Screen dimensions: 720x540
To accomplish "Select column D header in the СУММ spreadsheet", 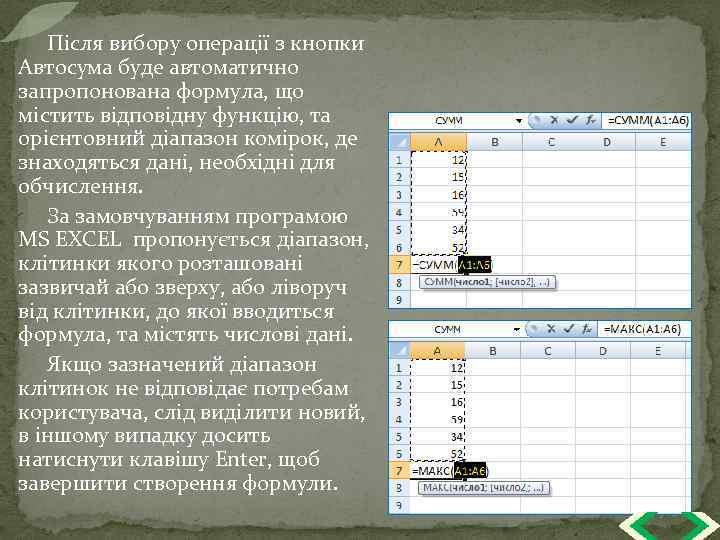I will click(607, 142).
